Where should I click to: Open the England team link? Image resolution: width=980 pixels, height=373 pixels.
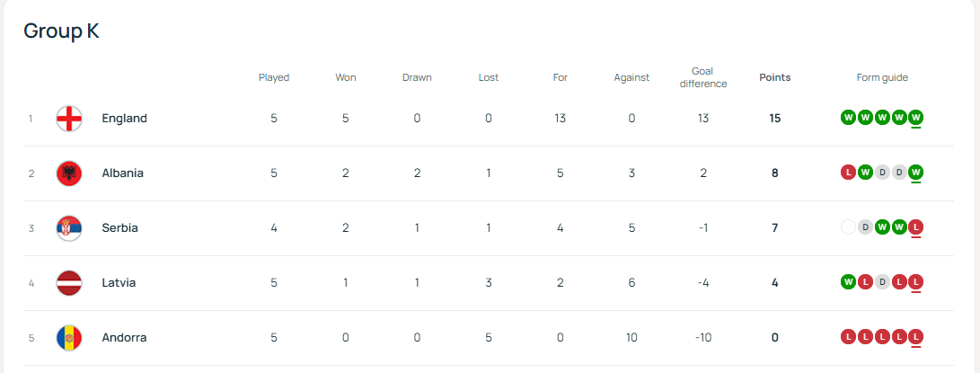point(124,119)
